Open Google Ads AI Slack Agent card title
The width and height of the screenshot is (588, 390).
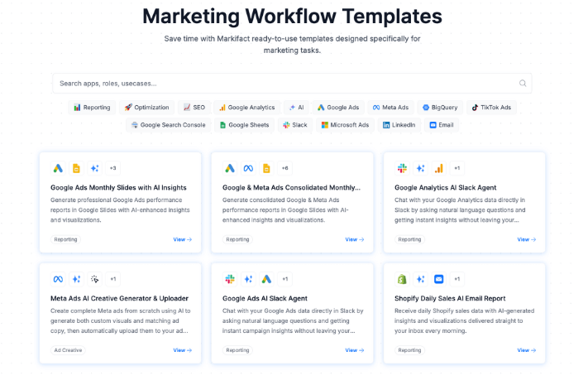(265, 298)
